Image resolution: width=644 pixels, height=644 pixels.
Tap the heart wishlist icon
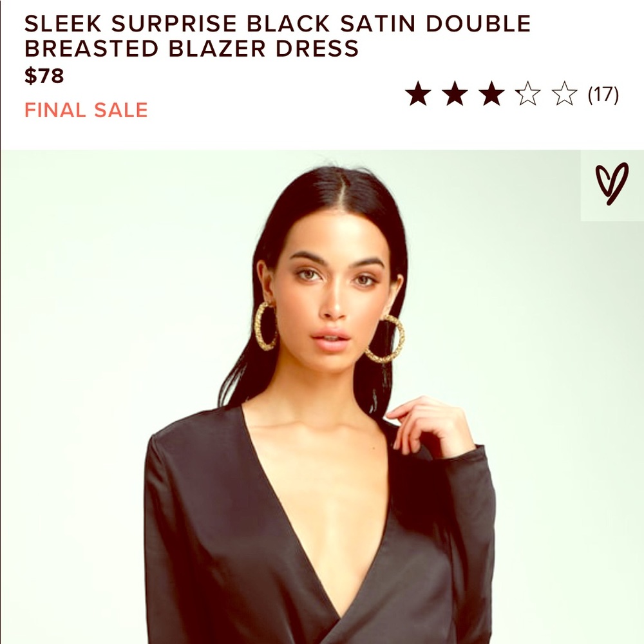tap(612, 184)
